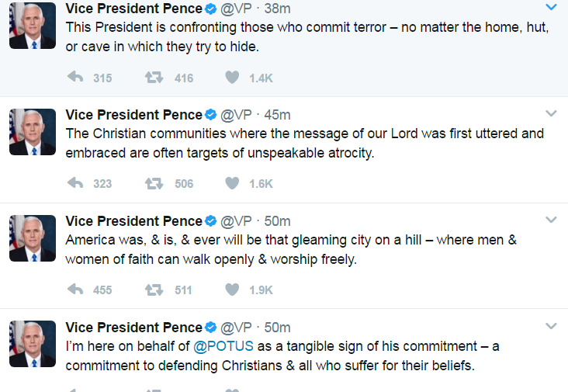Screen dimensions: 568x392
Task: Open the 38m timestamp link
Action: pyautogui.click(x=278, y=9)
